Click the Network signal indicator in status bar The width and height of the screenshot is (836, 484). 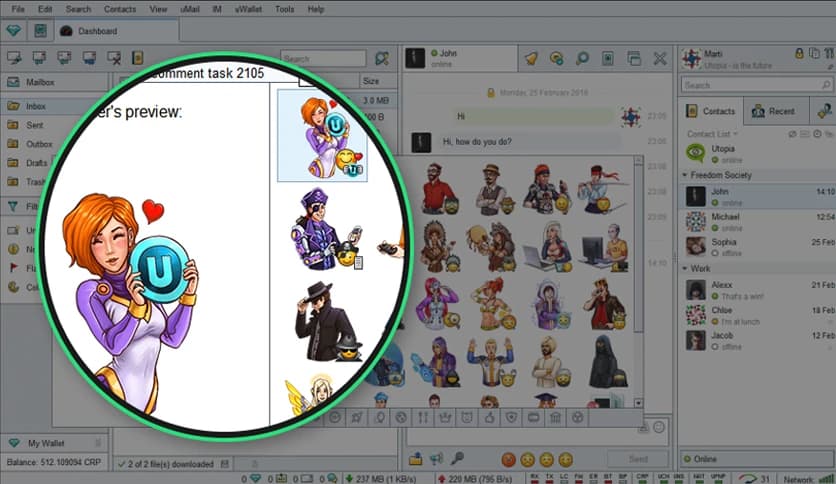coord(807,479)
